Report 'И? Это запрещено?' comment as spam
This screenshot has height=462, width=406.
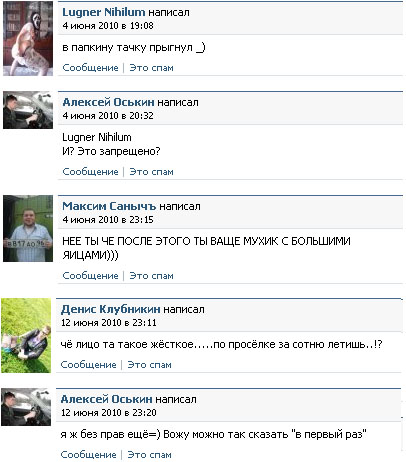pyautogui.click(x=151, y=172)
